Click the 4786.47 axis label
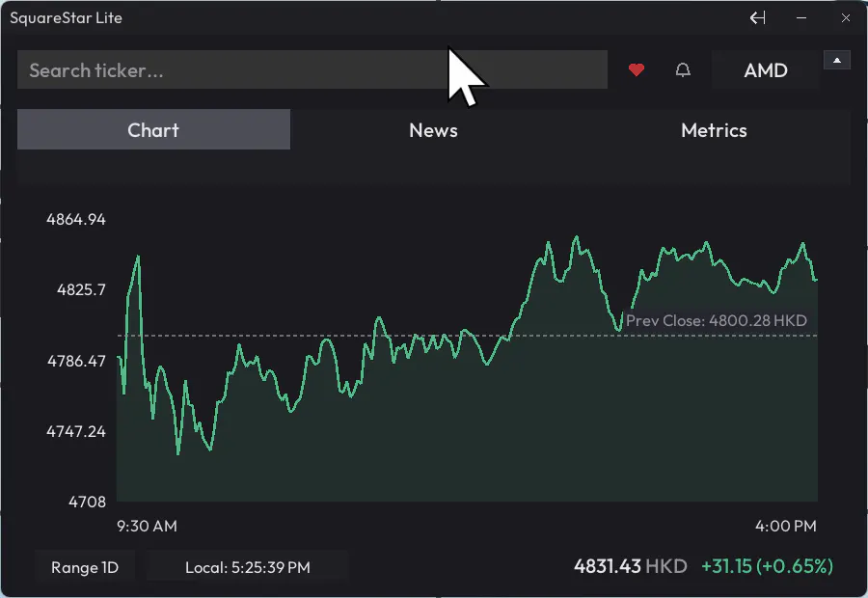This screenshot has width=868, height=598. (76, 361)
